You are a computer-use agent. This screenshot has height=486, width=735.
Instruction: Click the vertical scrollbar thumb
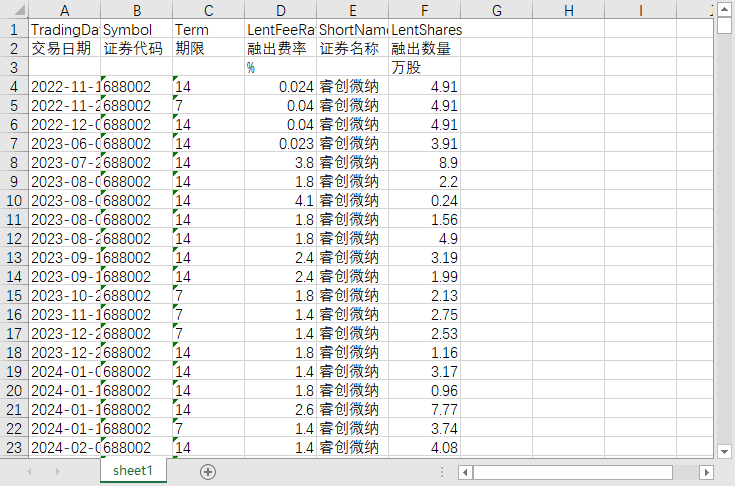tap(724, 25)
